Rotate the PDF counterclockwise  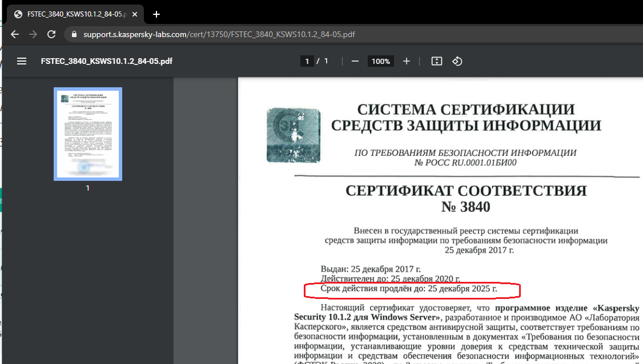pyautogui.click(x=457, y=62)
